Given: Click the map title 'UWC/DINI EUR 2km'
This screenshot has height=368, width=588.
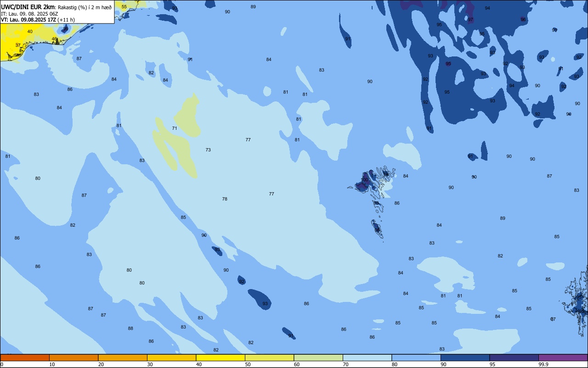Looking at the screenshot, I should pos(28,7).
